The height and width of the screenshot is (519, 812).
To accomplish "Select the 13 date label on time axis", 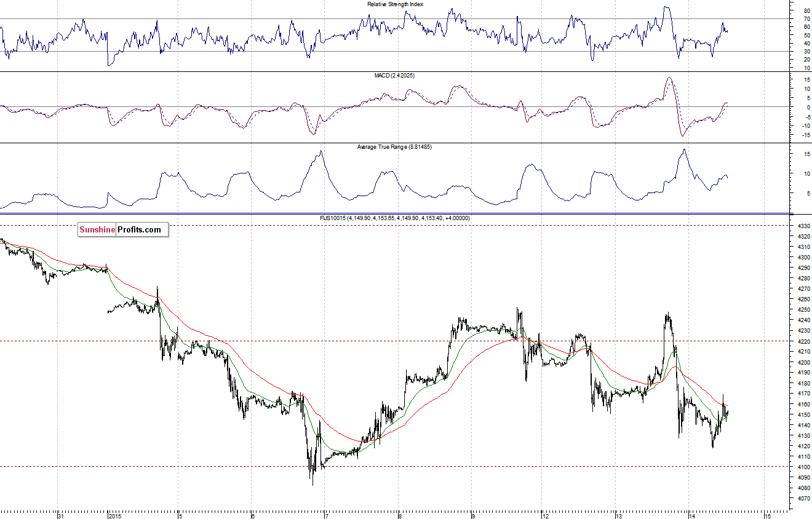I will coord(619,516).
